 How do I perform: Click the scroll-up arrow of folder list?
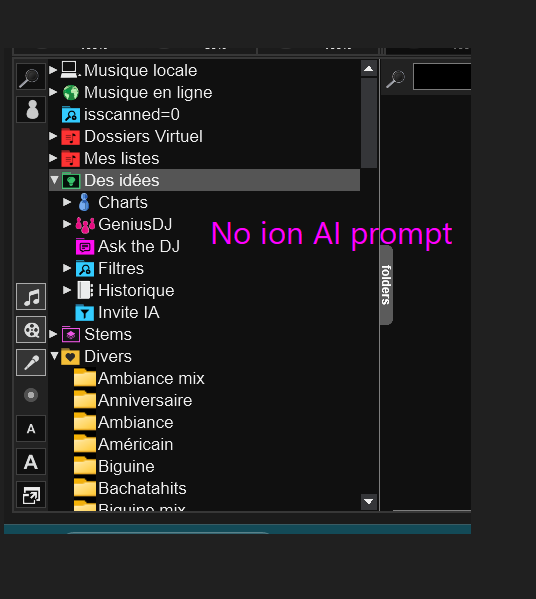[369, 69]
